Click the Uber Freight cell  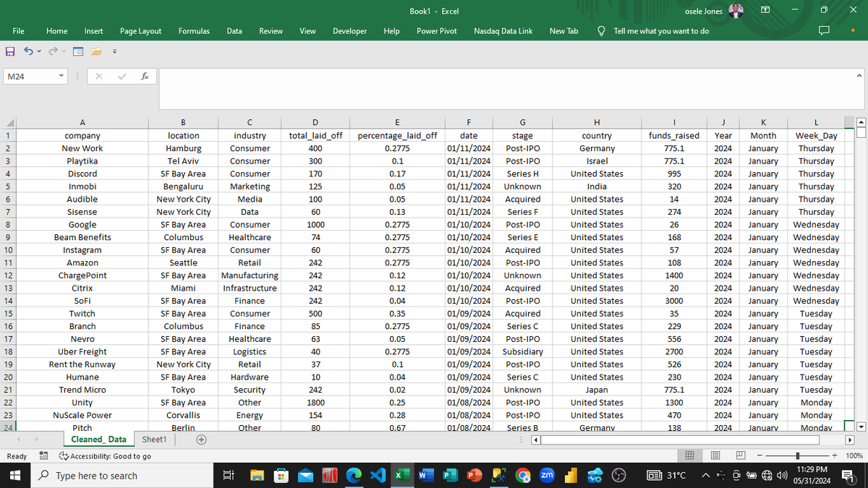point(82,351)
